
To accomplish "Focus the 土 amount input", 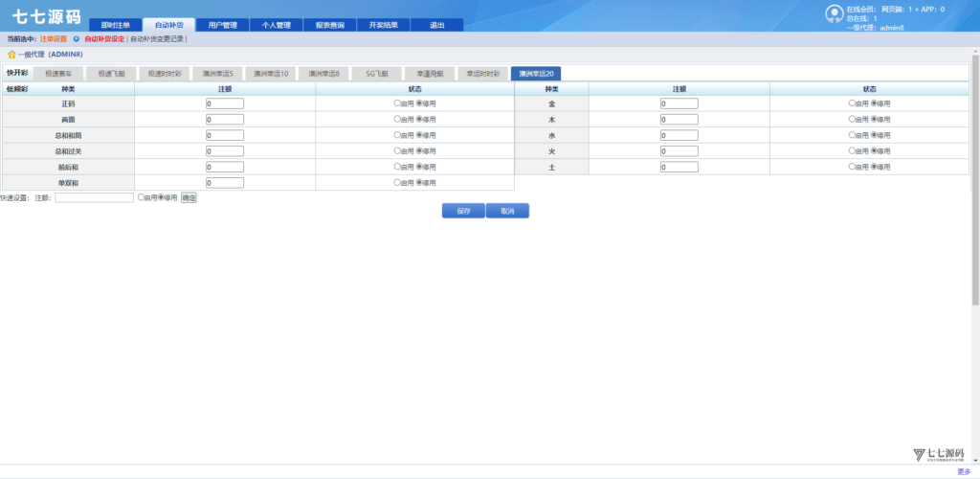I will point(679,167).
